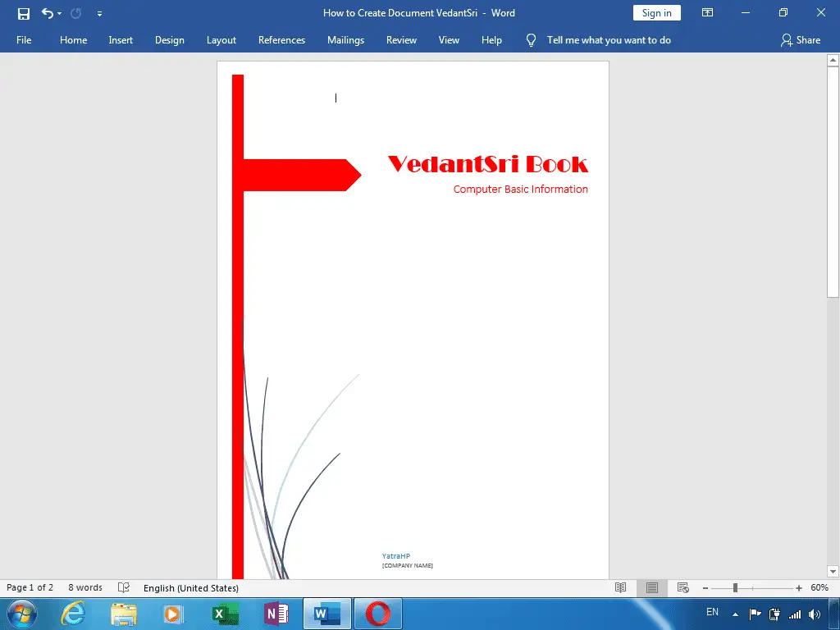Click Tell me what you want to do box
The width and height of the screenshot is (840, 630).
609,40
